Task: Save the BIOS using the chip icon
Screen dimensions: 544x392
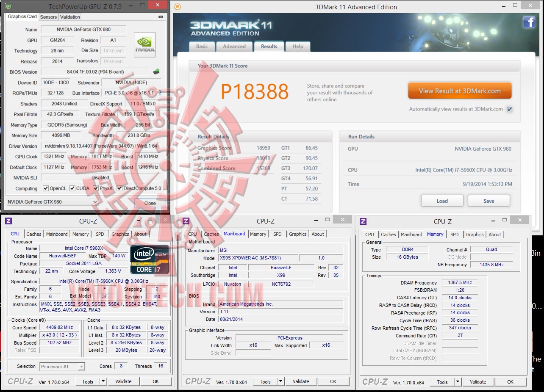Action: (x=156, y=72)
